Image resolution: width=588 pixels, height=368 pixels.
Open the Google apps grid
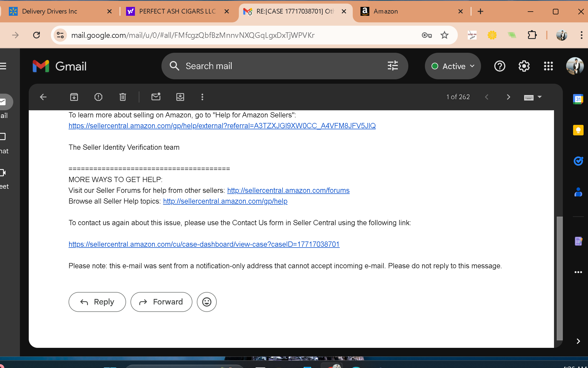click(x=548, y=66)
